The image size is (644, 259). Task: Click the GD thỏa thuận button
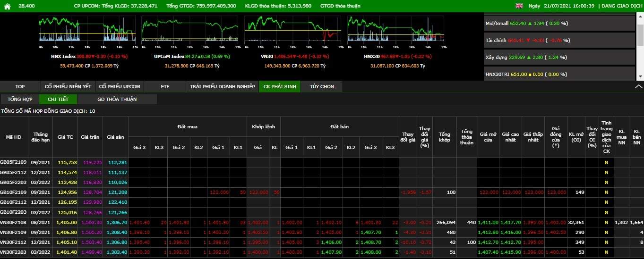pos(117,99)
